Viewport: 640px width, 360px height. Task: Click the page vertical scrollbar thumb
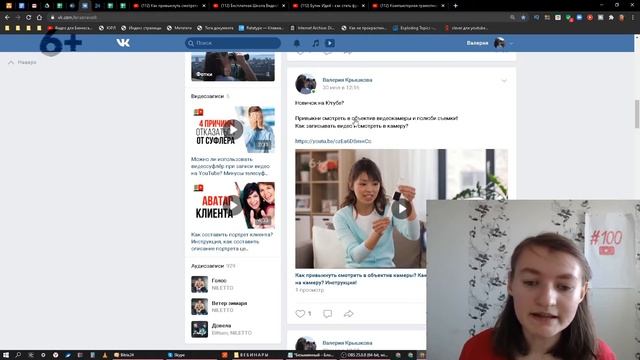pos(637,114)
